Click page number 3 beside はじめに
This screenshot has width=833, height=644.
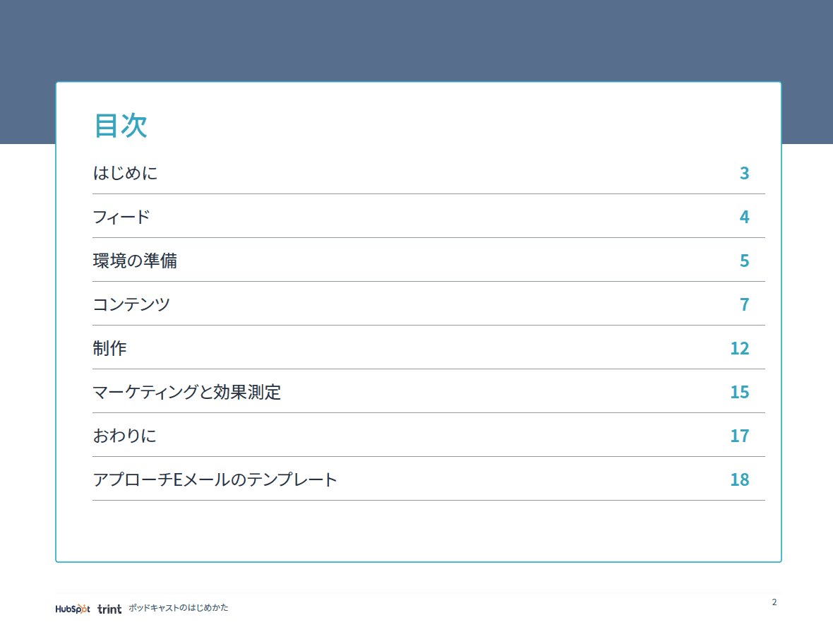744,173
